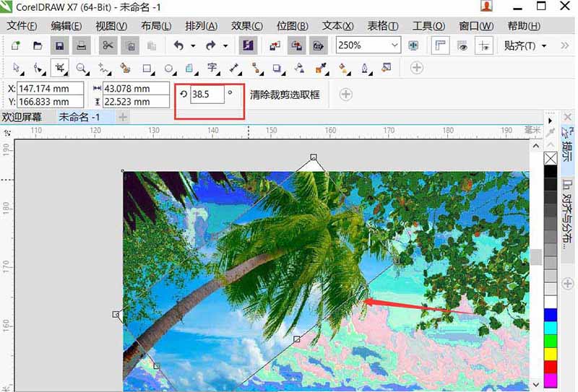Click the Copy icon
The height and width of the screenshot is (392, 578).
pyautogui.click(x=131, y=45)
